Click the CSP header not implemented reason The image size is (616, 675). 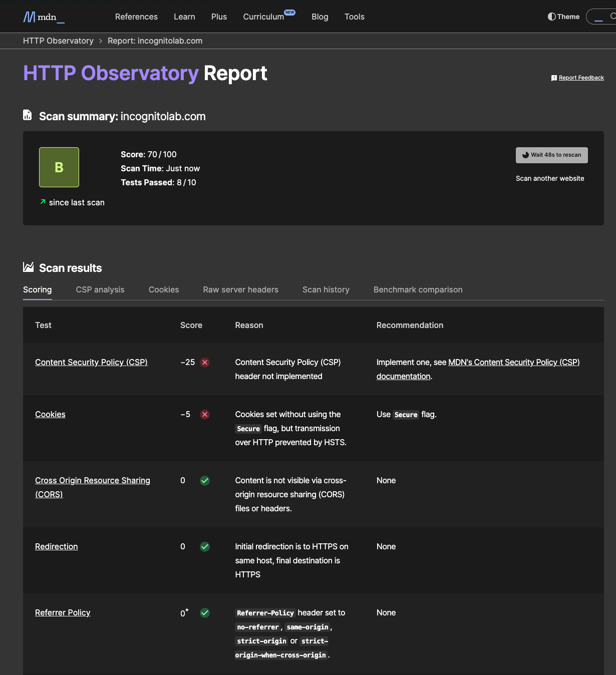pos(288,369)
